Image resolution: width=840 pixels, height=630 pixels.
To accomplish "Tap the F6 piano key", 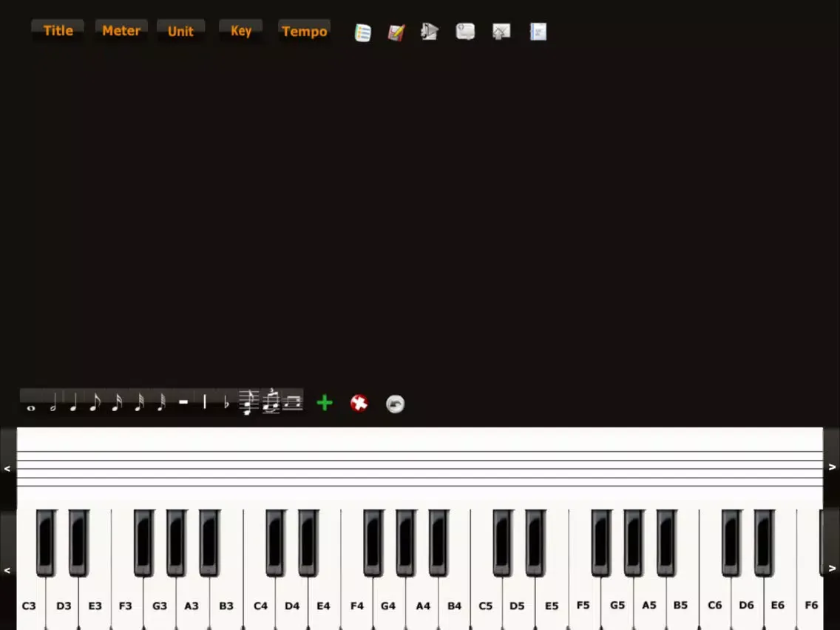I will coord(811,606).
